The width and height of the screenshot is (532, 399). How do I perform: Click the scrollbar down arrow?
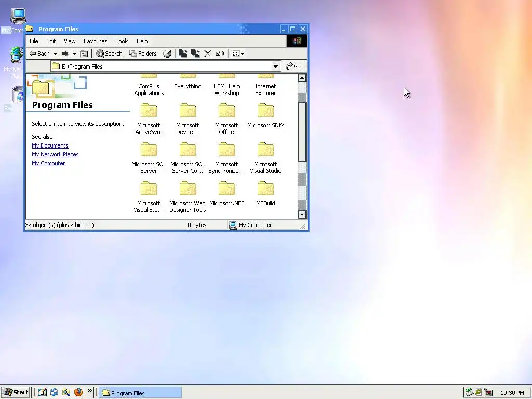(x=302, y=215)
